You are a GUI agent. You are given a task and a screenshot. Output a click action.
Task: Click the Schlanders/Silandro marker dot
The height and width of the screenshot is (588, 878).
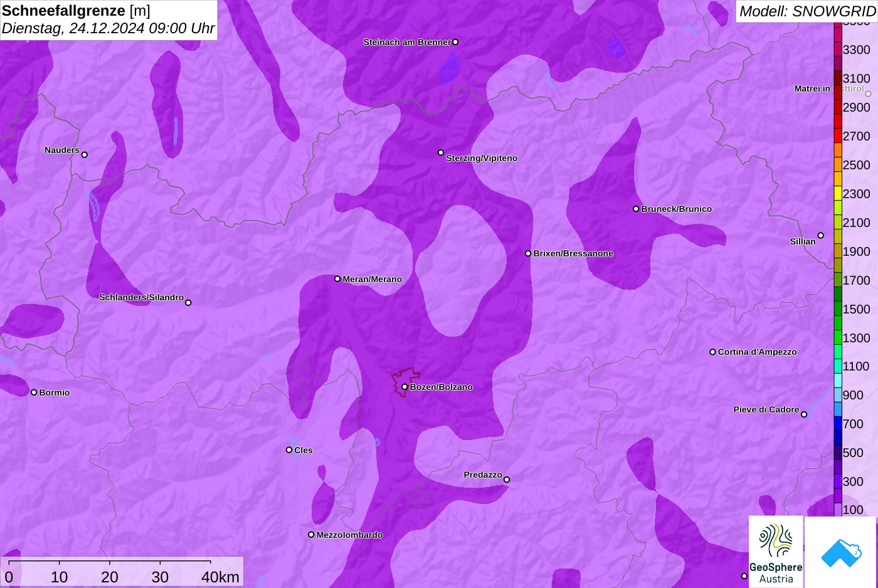(x=188, y=303)
